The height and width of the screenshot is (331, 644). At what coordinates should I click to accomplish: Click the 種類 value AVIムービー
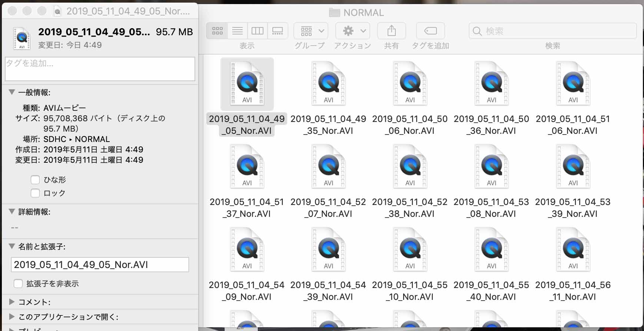coord(65,108)
